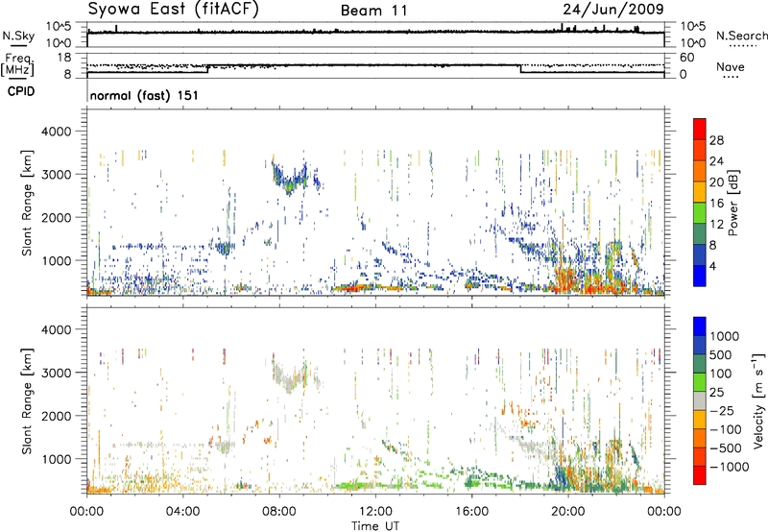Click the '-25' label on Velocity colorbar
The image size is (768, 532).
(723, 411)
